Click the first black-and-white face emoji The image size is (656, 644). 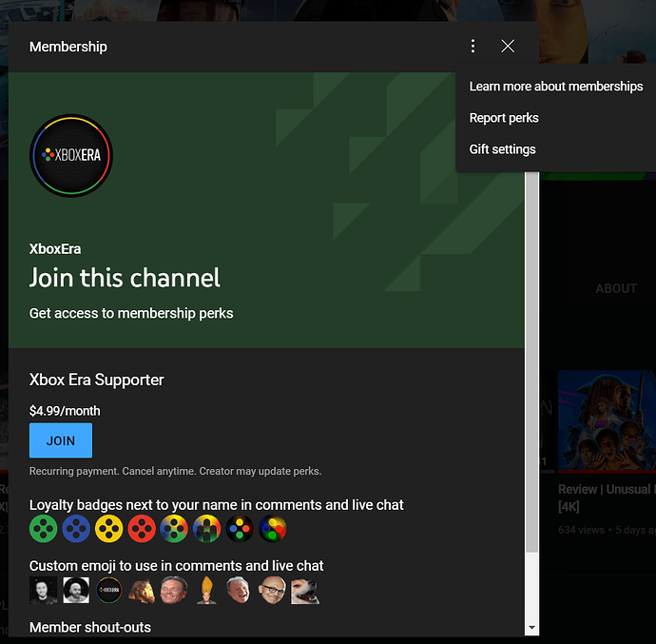tap(43, 590)
